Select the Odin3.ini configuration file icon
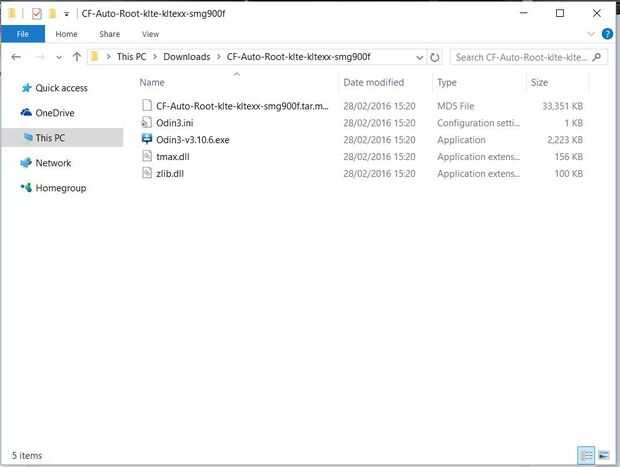Screen dimensions: 620x467 (x=147, y=123)
